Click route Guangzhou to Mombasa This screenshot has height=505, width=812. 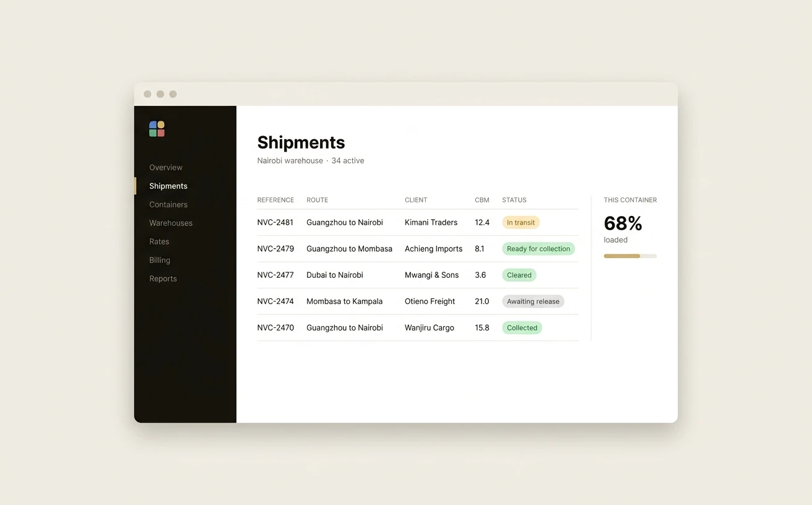tap(349, 249)
